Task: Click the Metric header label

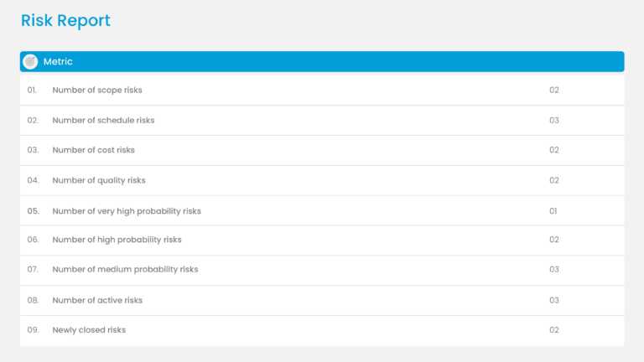Action: coord(58,61)
